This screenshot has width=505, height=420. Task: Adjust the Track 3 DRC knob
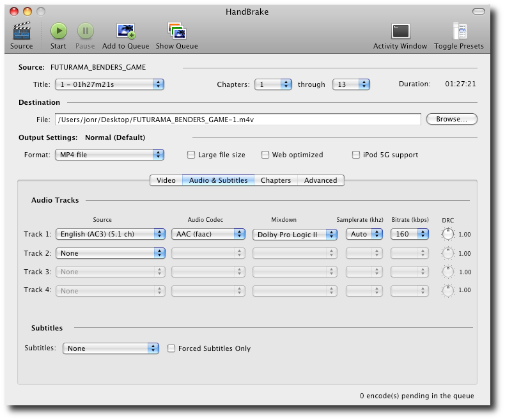[x=447, y=272]
